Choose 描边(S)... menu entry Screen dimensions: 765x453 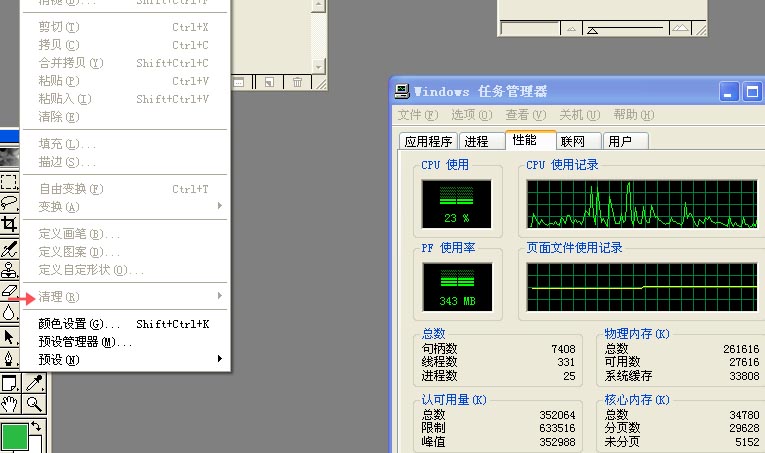[125, 162]
